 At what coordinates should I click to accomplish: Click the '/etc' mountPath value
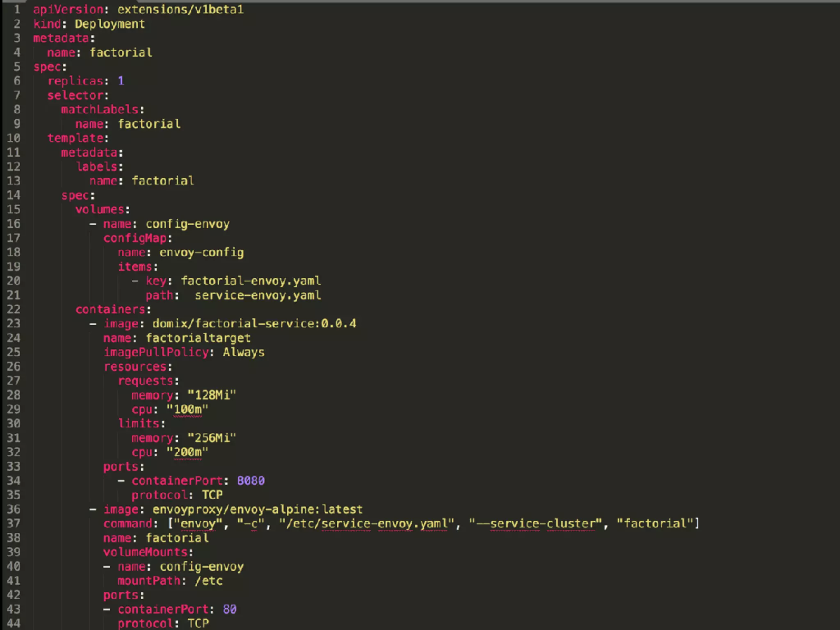point(209,581)
